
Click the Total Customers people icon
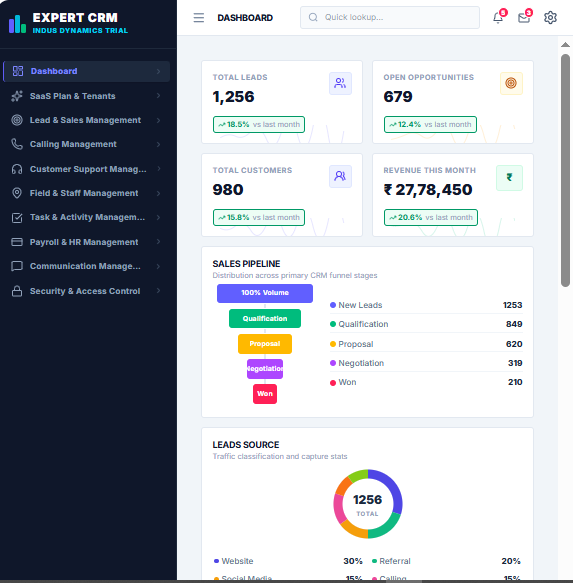click(x=340, y=176)
